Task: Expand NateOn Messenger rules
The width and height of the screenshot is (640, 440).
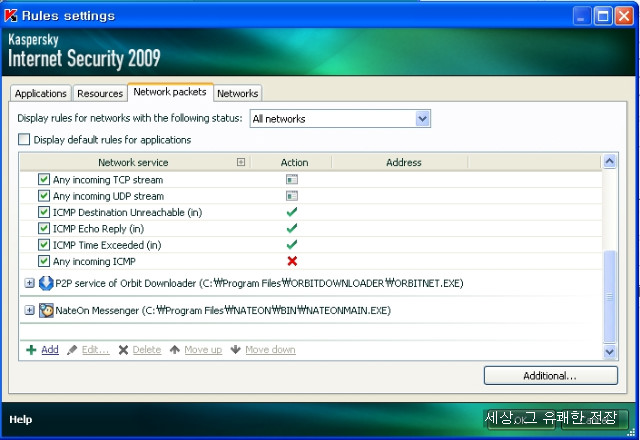Action: coord(29,310)
